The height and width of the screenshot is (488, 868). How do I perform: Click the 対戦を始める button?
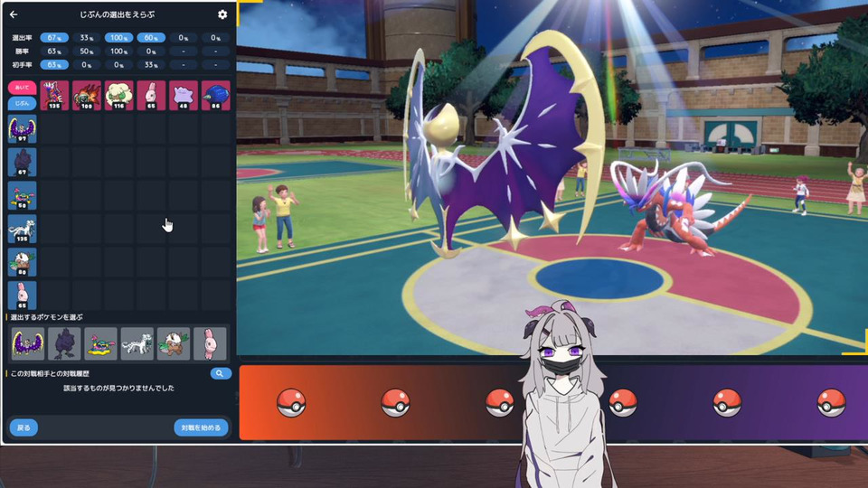coord(201,427)
